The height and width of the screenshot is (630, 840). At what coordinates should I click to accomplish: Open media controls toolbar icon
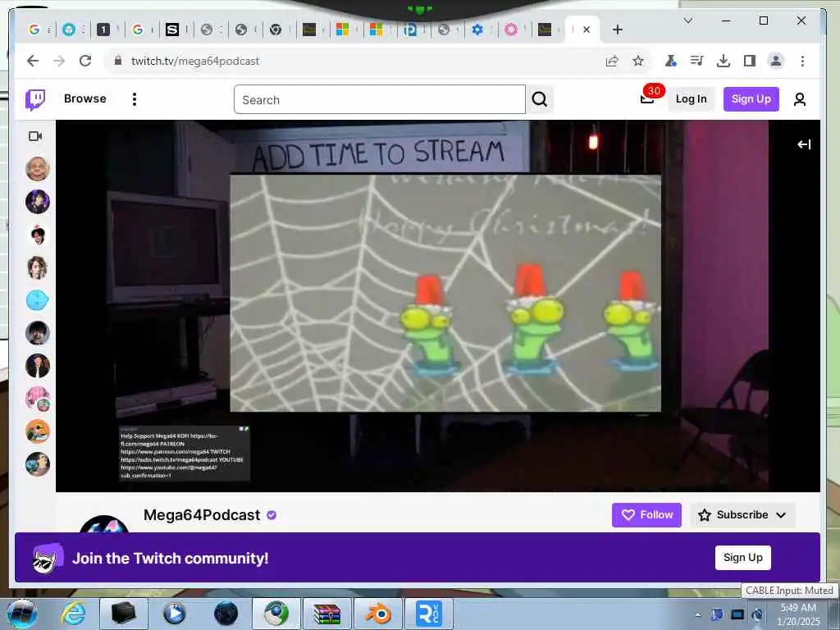click(x=696, y=61)
